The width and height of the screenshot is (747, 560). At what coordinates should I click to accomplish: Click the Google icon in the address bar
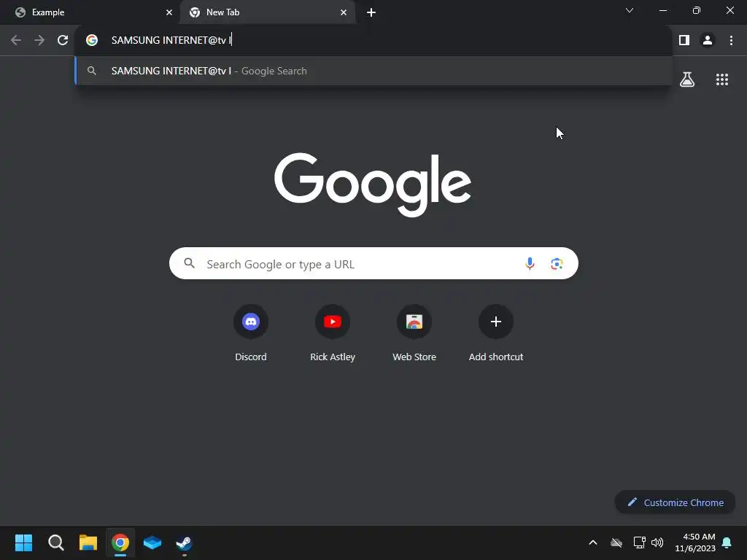[x=92, y=40]
